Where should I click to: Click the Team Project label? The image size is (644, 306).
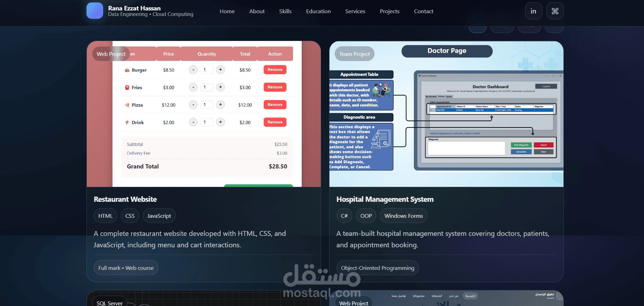click(354, 54)
